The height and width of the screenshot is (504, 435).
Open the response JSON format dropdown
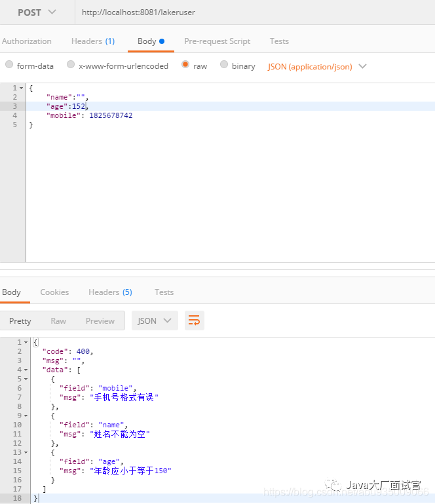pos(155,320)
